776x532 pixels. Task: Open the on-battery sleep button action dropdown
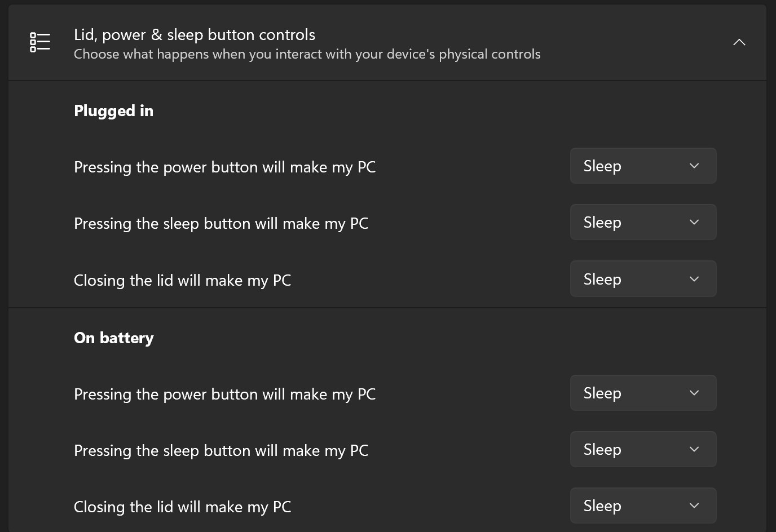pos(643,449)
